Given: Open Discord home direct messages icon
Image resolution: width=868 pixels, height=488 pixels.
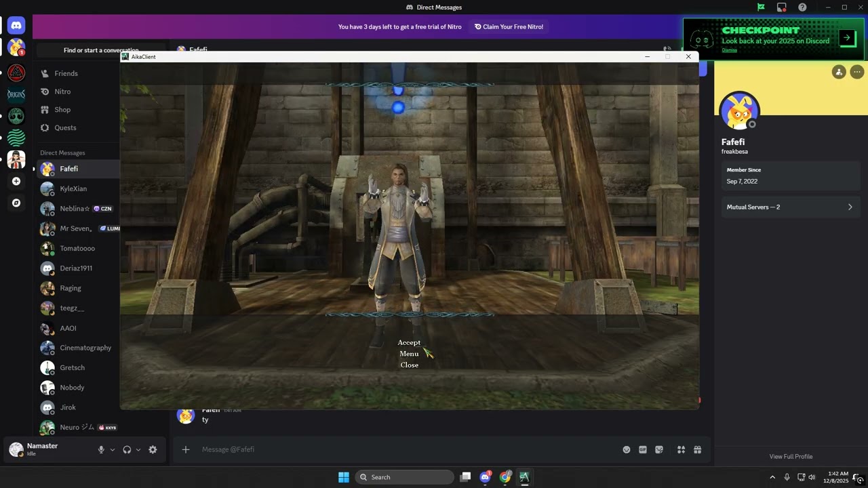Looking at the screenshot, I should (x=16, y=26).
